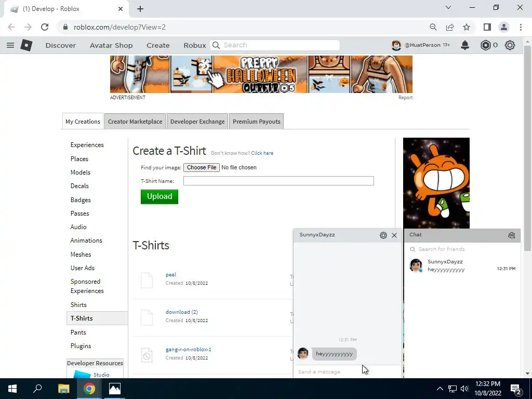Open Discover in top navigation
The height and width of the screenshot is (399, 532).
tap(61, 46)
